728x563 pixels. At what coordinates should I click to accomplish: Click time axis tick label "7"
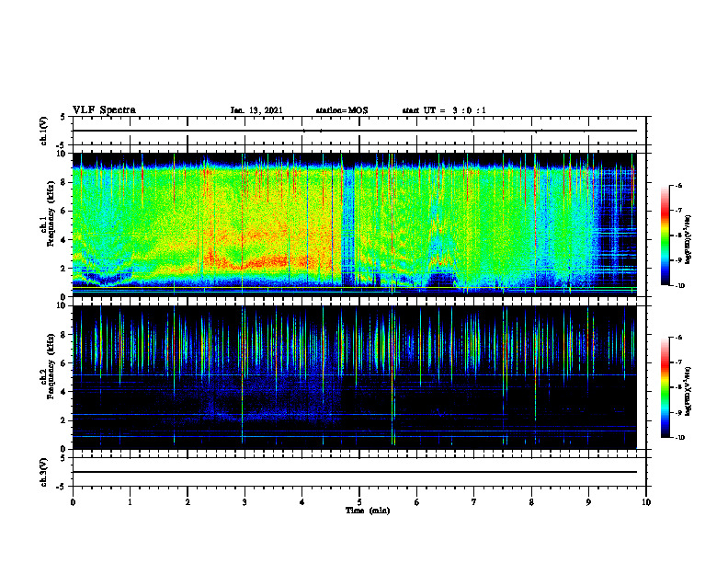tap(474, 502)
